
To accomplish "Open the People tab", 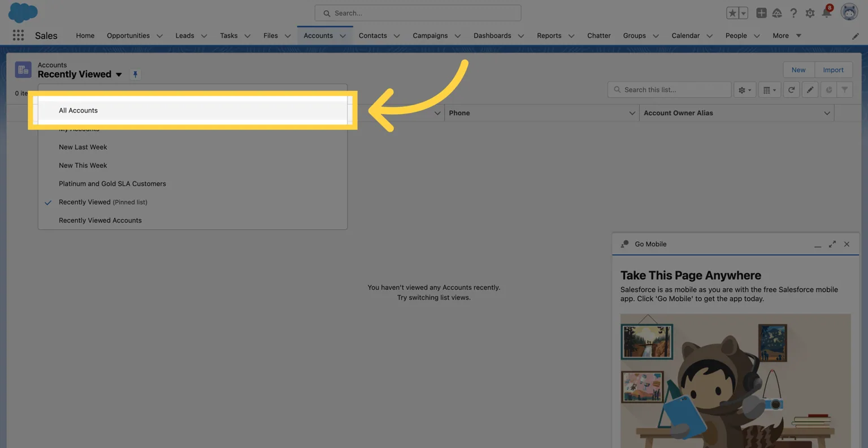I will pyautogui.click(x=736, y=36).
